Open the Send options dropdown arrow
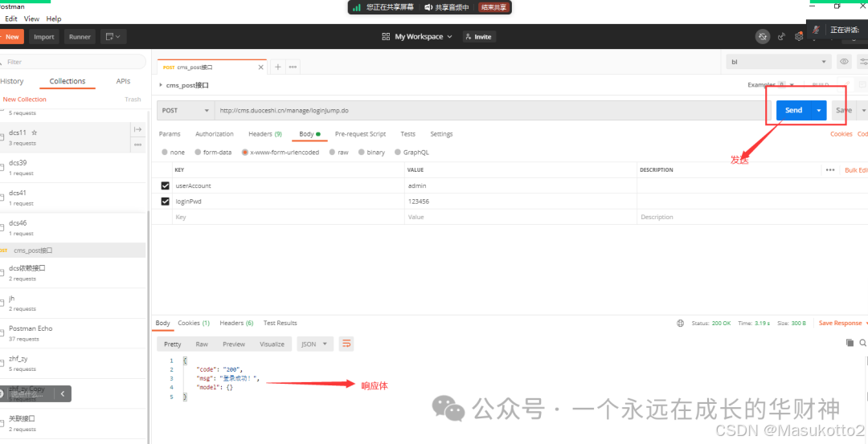This screenshot has height=444, width=868. (x=819, y=110)
